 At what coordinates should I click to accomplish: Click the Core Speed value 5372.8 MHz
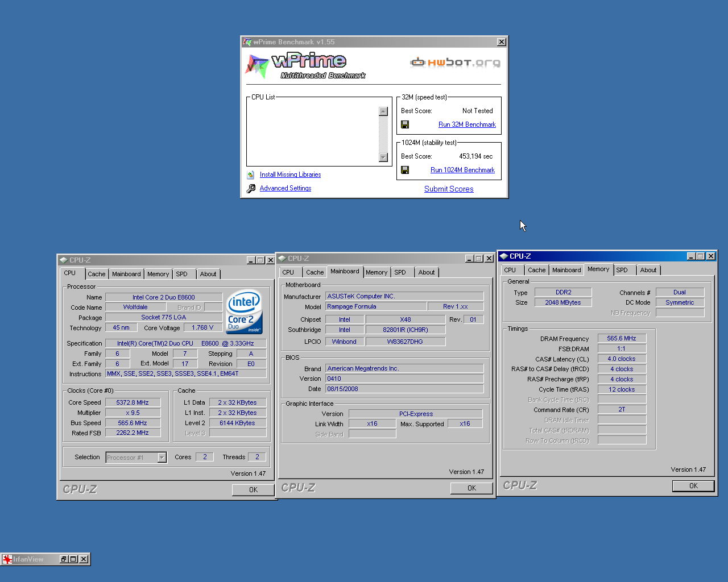[133, 402]
